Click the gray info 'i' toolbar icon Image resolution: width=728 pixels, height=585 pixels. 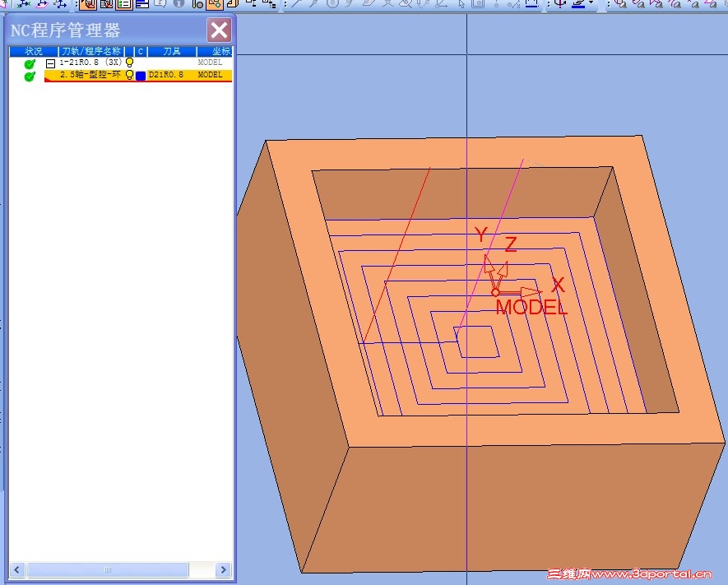point(179,4)
